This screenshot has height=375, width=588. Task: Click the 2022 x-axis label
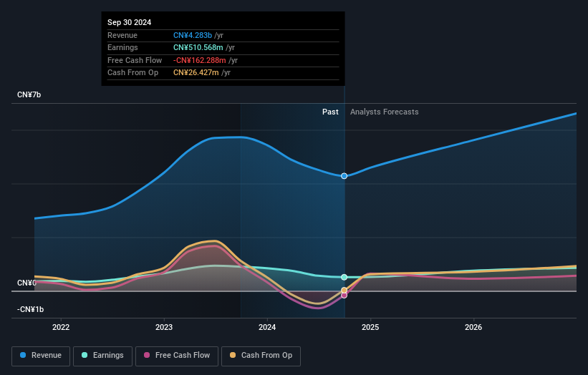61,328
